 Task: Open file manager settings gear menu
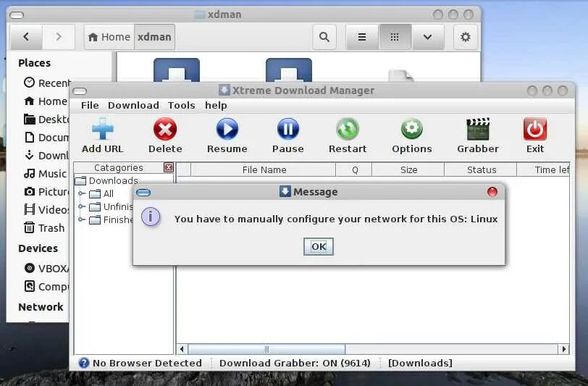466,37
